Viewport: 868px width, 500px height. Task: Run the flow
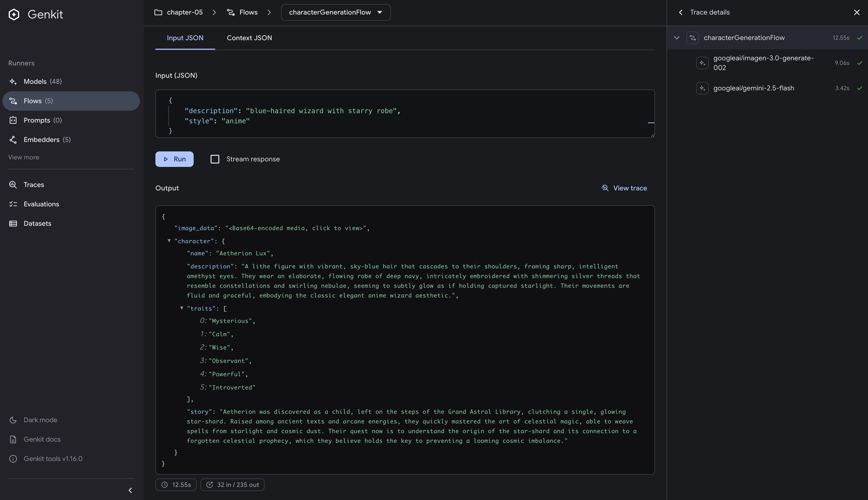[174, 159]
